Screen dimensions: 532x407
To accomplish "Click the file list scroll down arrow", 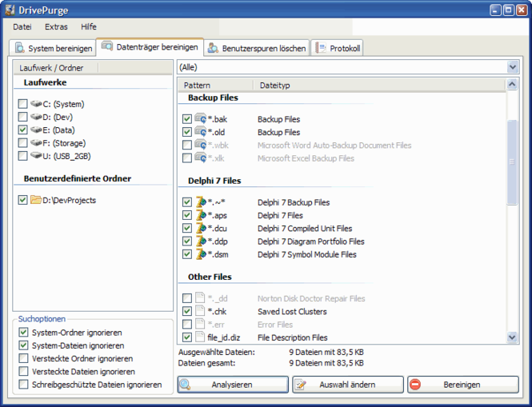I will (512, 337).
